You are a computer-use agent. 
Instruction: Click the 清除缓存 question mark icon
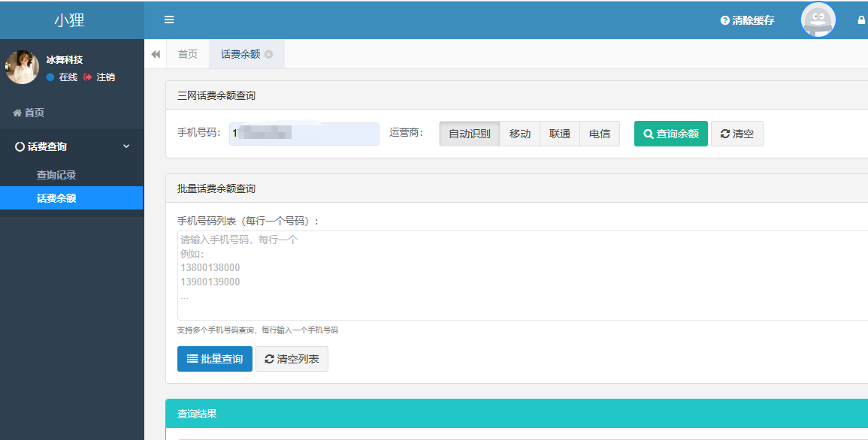coord(724,20)
